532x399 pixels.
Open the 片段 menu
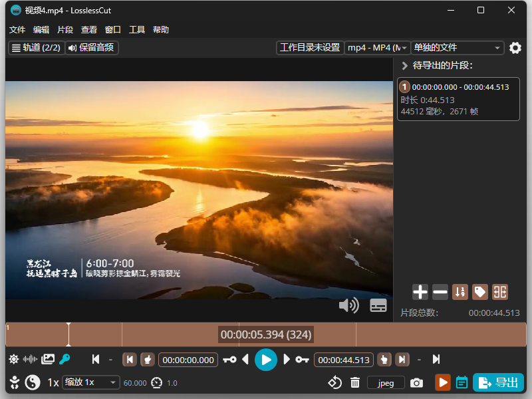(65, 30)
